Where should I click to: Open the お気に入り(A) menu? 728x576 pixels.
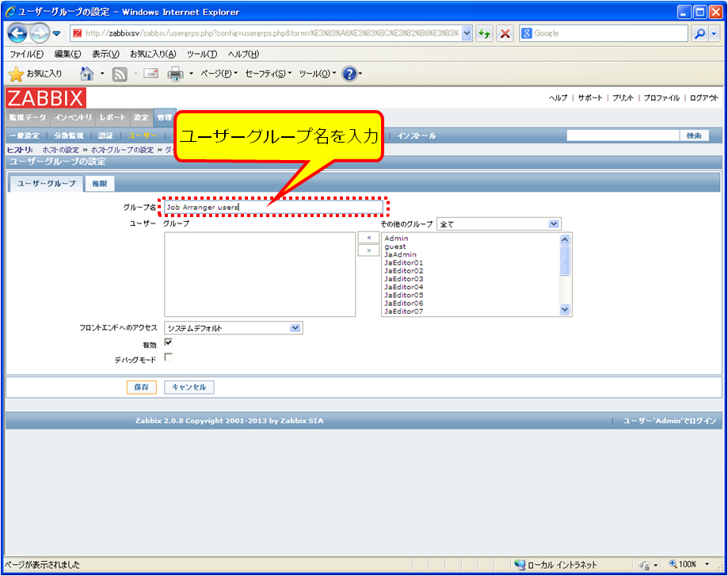coord(153,55)
